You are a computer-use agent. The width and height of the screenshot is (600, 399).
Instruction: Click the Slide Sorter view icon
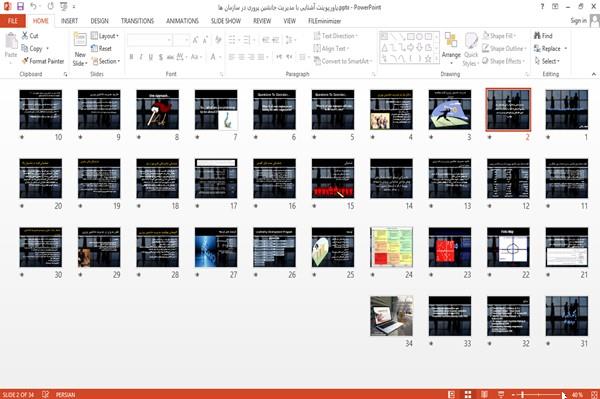pyautogui.click(x=468, y=394)
